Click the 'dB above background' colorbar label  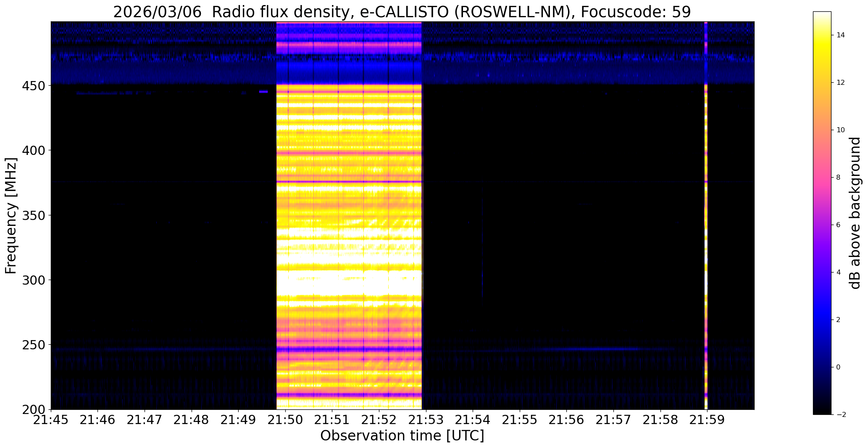(855, 213)
